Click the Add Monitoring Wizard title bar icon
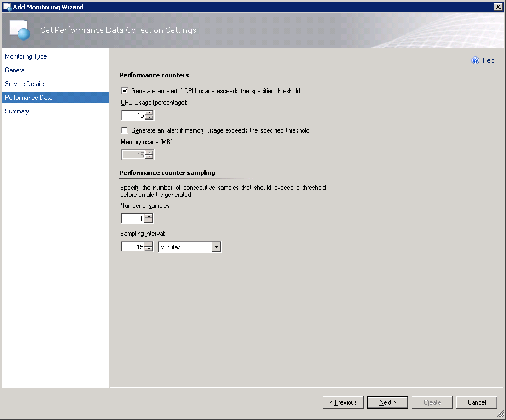Screen dimensions: 506x420 click(7, 7)
